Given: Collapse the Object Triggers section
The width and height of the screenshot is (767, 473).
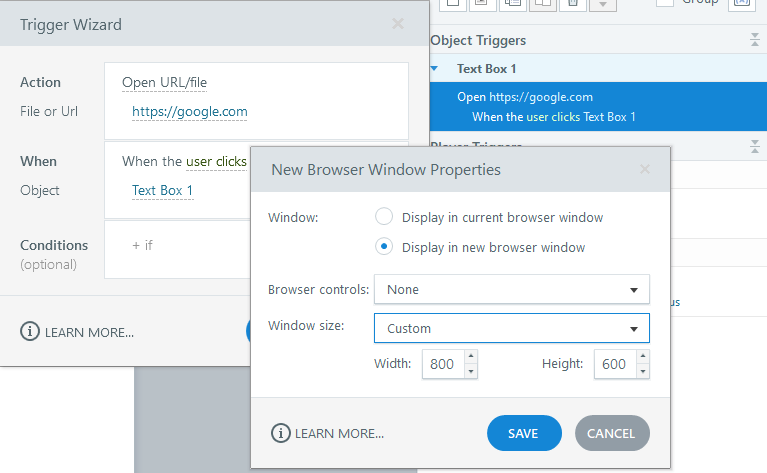Looking at the screenshot, I should coord(755,40).
